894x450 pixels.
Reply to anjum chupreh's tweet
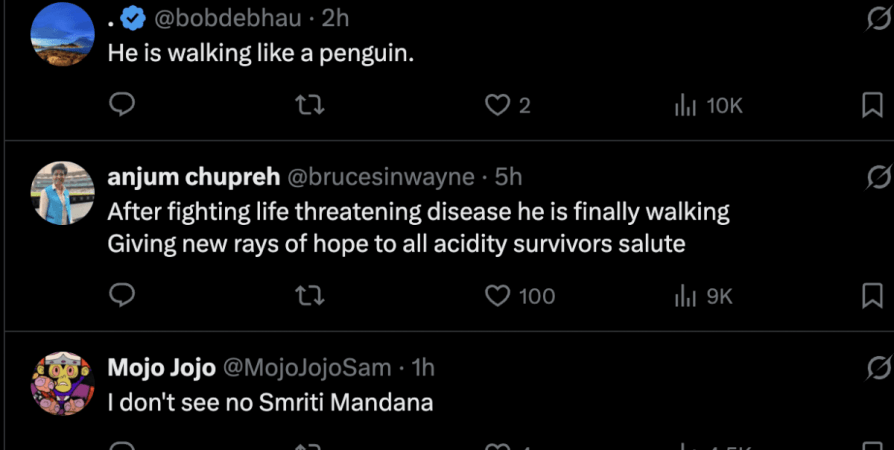(x=122, y=296)
